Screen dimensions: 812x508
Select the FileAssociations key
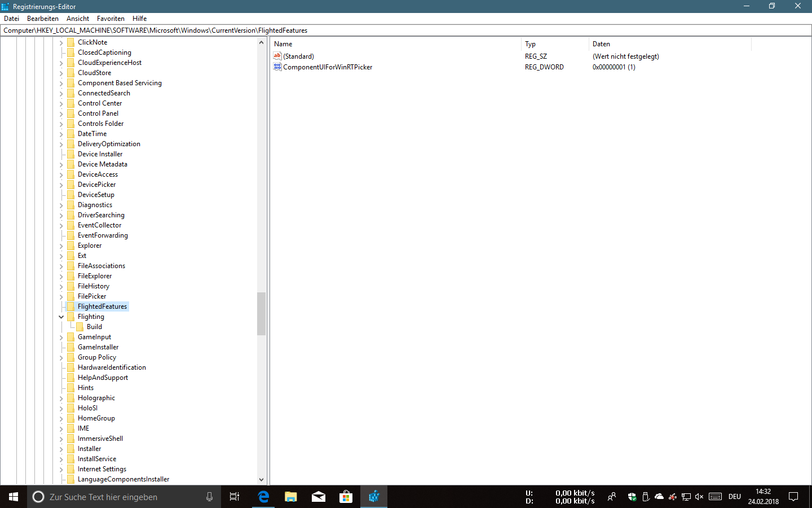click(101, 266)
